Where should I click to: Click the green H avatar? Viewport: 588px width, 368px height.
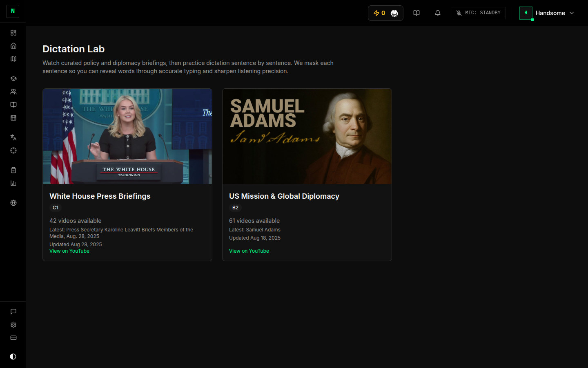526,13
